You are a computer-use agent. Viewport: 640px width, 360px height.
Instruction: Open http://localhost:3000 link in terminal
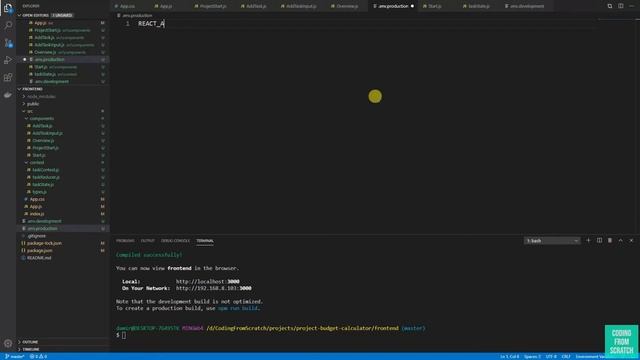208,282
